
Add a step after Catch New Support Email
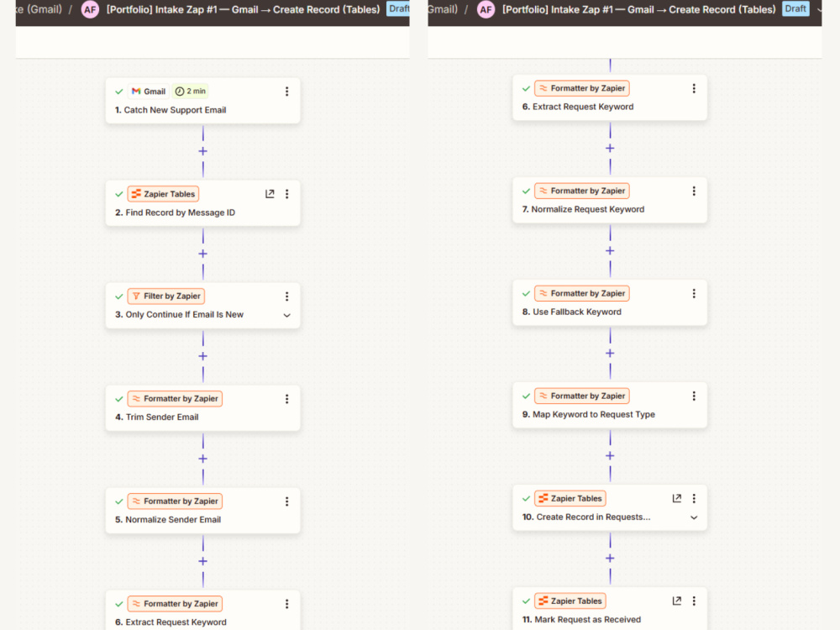(203, 151)
